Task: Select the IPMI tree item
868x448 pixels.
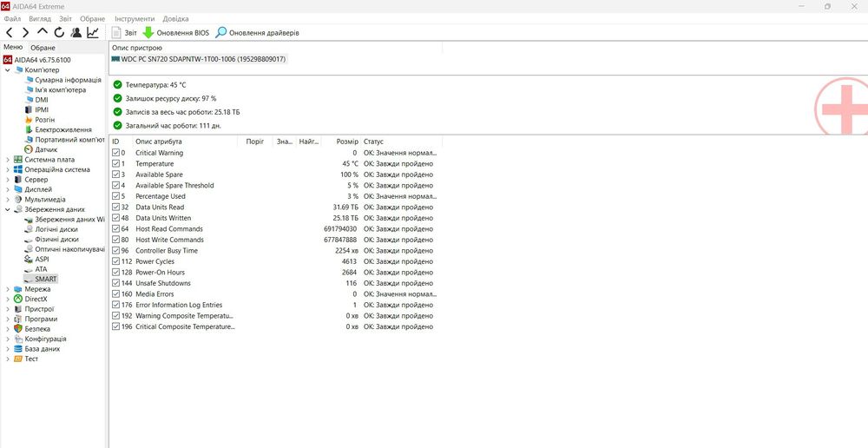Action: click(36, 109)
